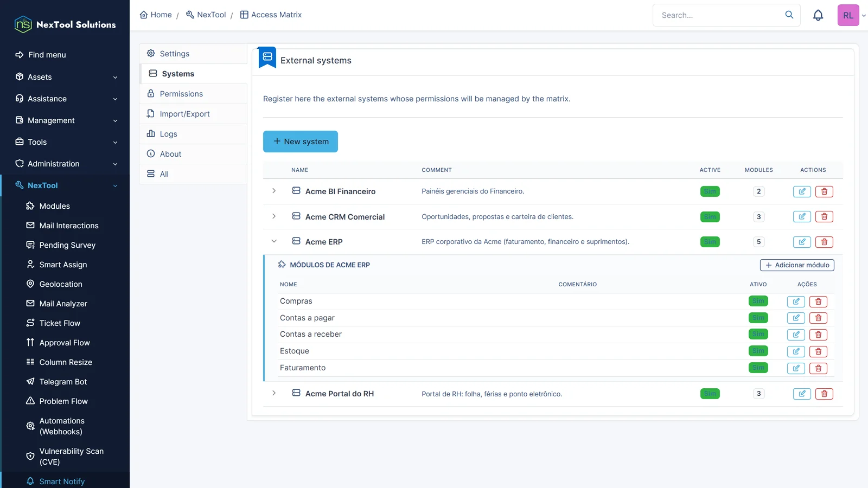Screen dimensions: 868x488
Task: Delete the Contas a receber module
Action: 818,335
